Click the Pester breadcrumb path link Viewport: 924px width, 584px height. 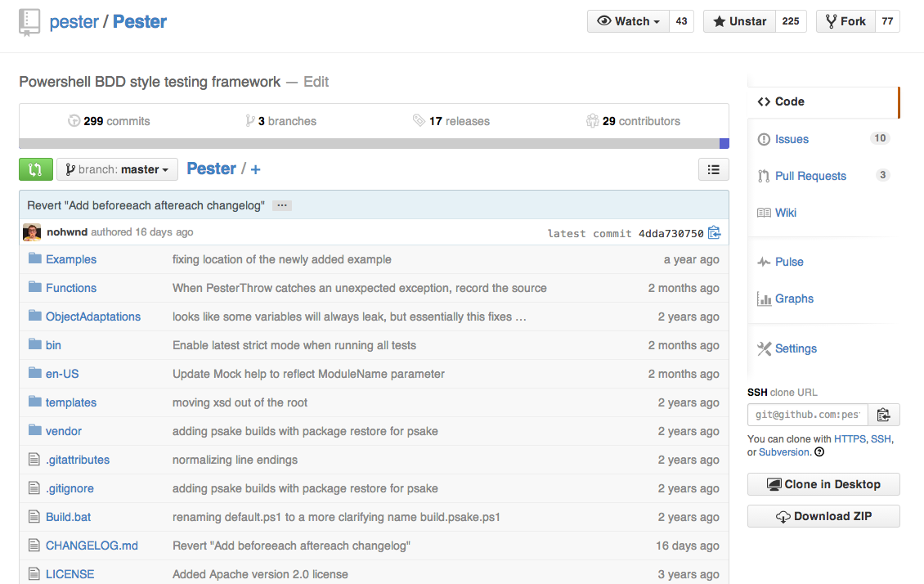tap(212, 169)
